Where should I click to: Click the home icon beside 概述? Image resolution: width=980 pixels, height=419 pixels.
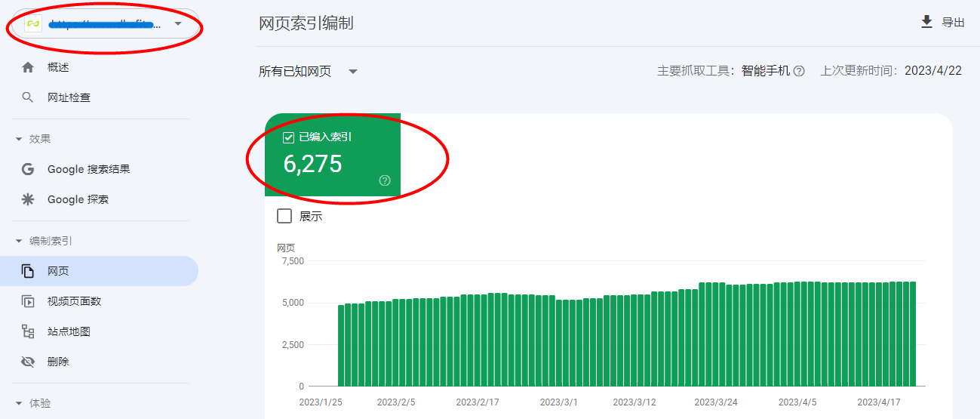point(28,67)
